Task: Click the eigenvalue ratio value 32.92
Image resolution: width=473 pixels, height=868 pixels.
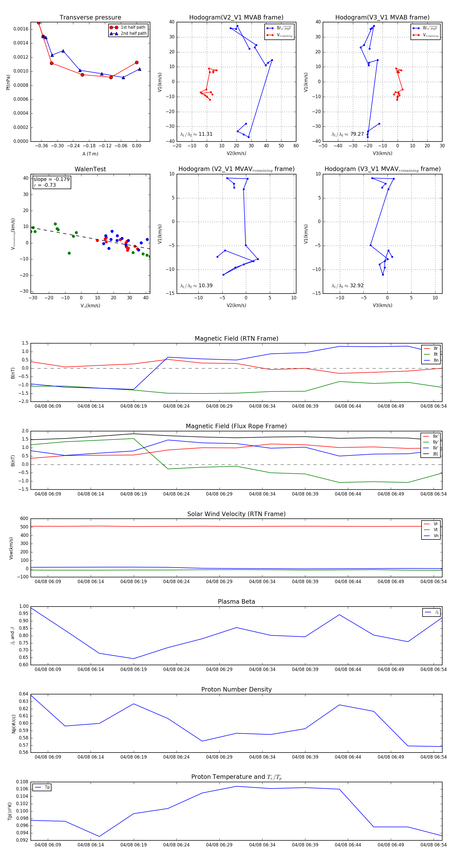Action: [357, 286]
